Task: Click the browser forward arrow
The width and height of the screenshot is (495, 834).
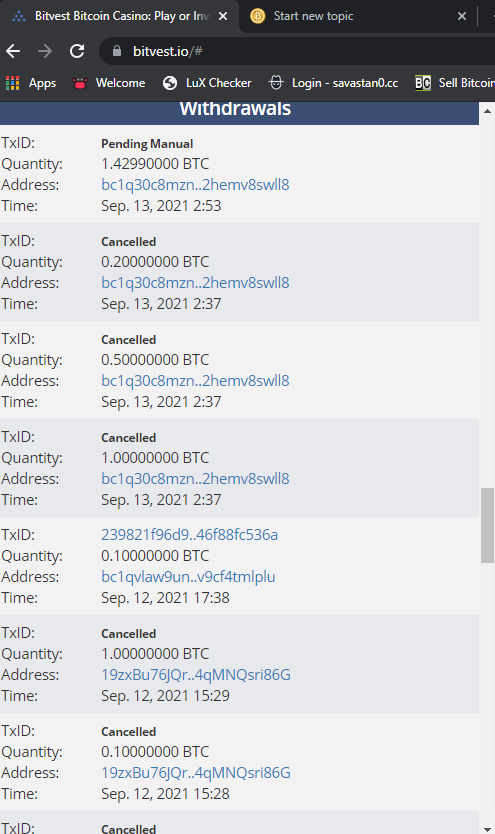Action: pyautogui.click(x=45, y=51)
